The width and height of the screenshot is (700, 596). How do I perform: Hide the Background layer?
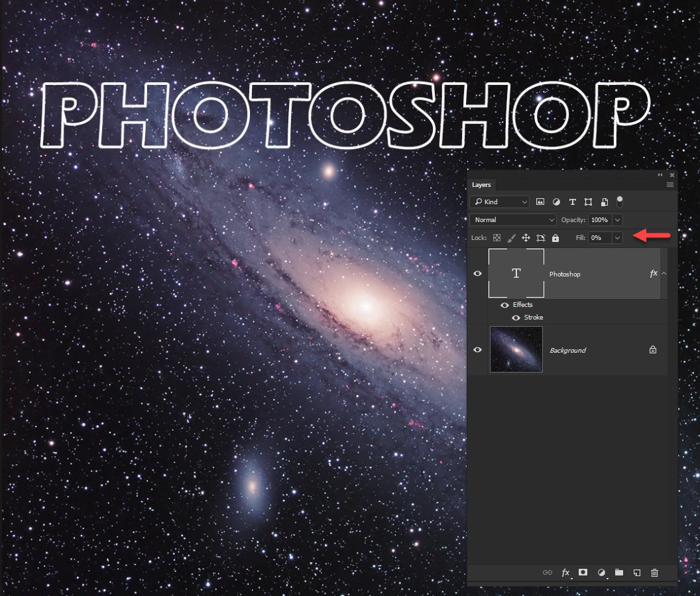click(x=477, y=349)
